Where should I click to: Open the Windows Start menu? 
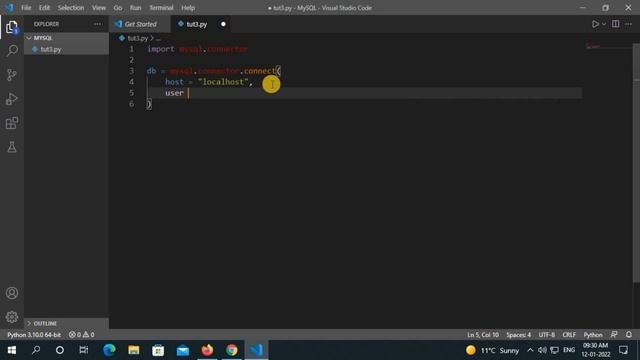click(x=12, y=350)
